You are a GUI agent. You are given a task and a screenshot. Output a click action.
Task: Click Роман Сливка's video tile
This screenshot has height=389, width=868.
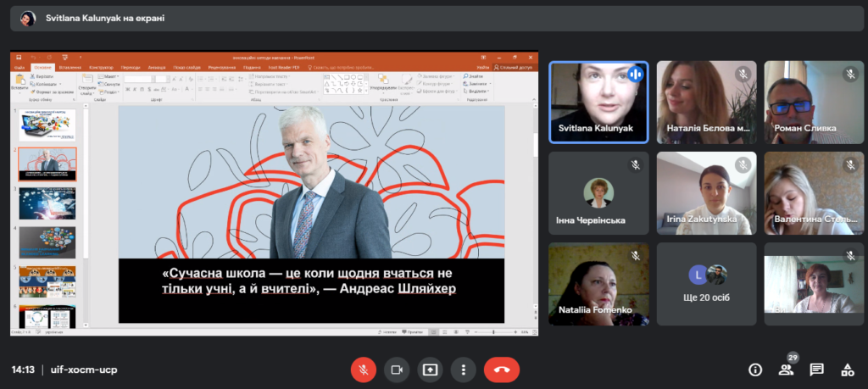814,103
